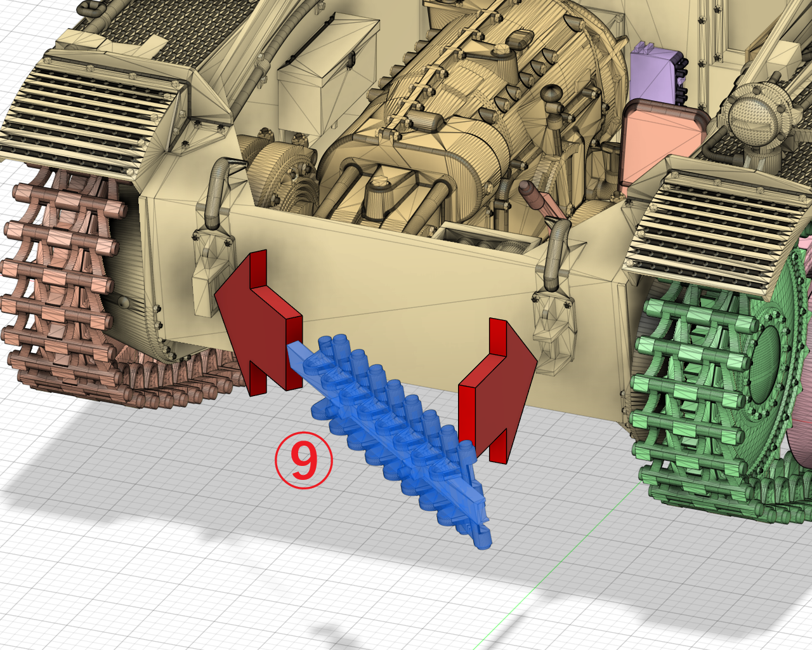This screenshot has height=650, width=812.
Task: Click the circled number 9 annotation
Action: tap(303, 460)
